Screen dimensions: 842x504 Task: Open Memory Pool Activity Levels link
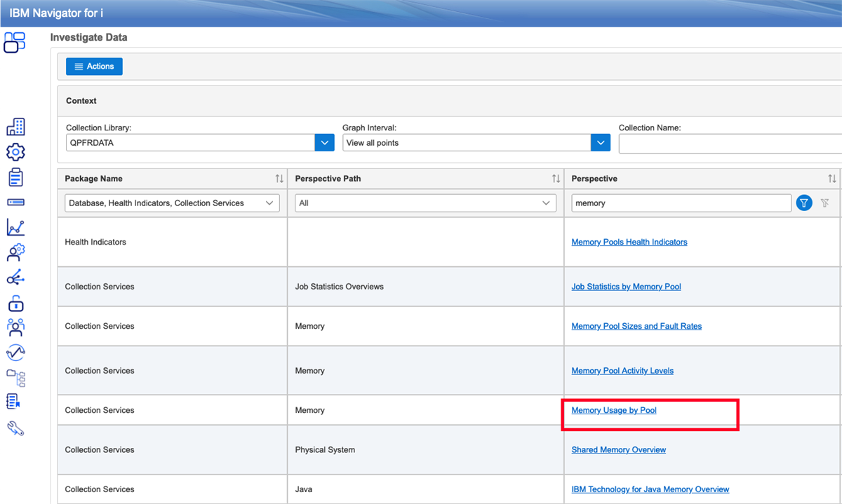(622, 371)
